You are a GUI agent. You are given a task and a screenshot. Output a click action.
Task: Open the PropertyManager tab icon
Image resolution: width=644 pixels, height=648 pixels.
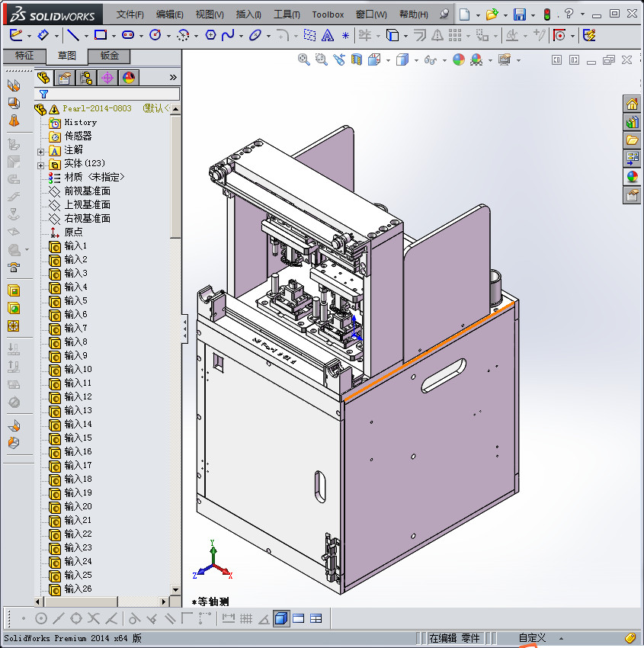tap(65, 78)
